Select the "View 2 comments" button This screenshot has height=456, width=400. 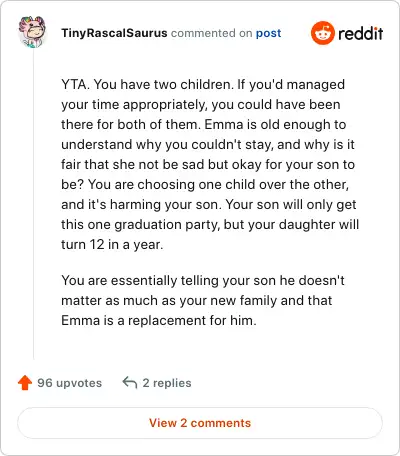pos(200,423)
